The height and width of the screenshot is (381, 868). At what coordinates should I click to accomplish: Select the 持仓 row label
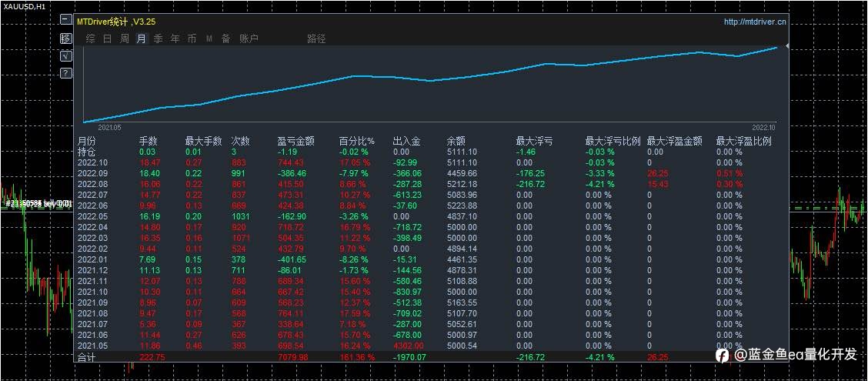click(87, 151)
